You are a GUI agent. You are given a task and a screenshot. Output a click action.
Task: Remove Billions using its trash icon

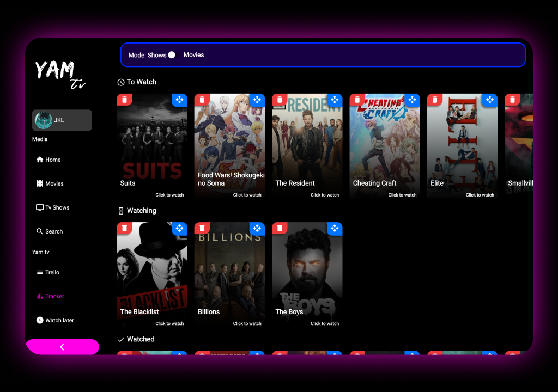tap(202, 228)
